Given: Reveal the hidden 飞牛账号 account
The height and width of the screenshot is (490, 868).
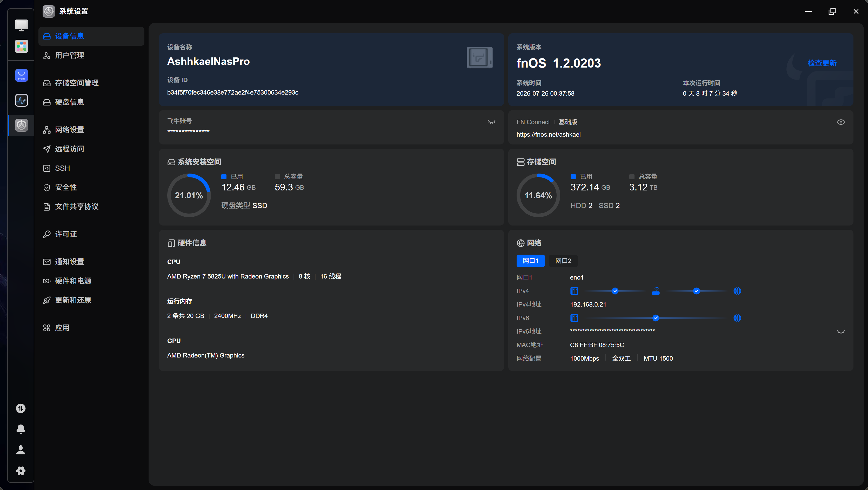Looking at the screenshot, I should (x=492, y=122).
